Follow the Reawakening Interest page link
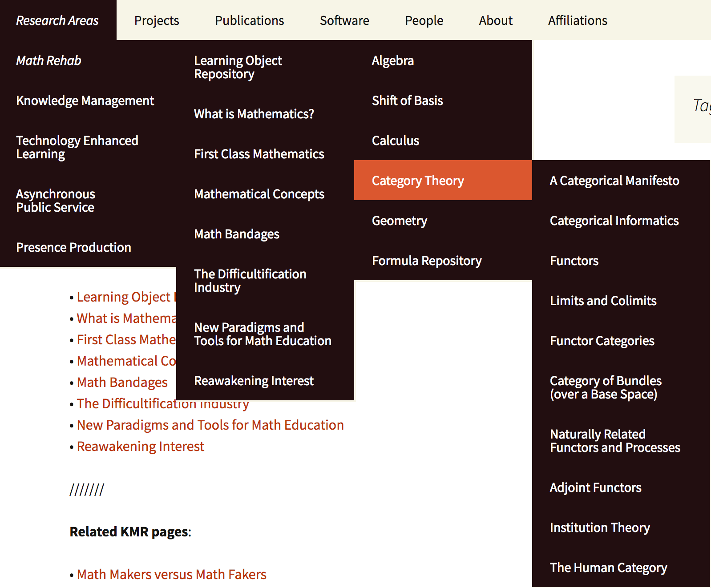Screen dimensions: 711x588 (140, 446)
